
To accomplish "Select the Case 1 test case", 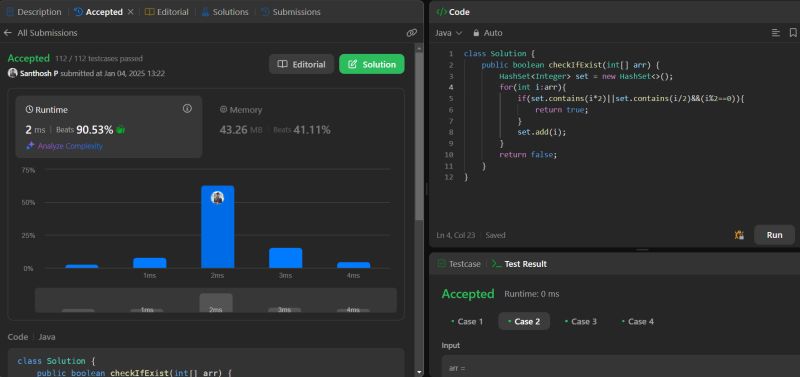I will click(467, 321).
